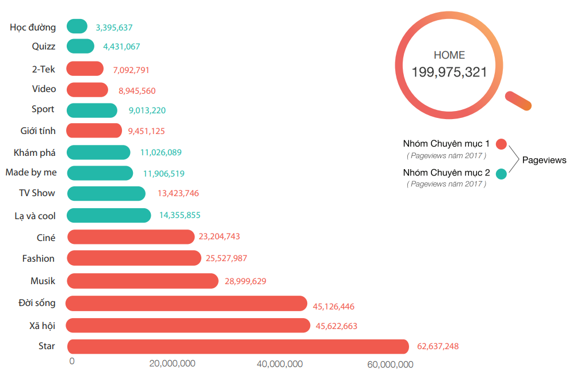The height and width of the screenshot is (371, 588).
Task: Select the red Nhóm Chuyên mục 1 dot
Action: point(501,144)
